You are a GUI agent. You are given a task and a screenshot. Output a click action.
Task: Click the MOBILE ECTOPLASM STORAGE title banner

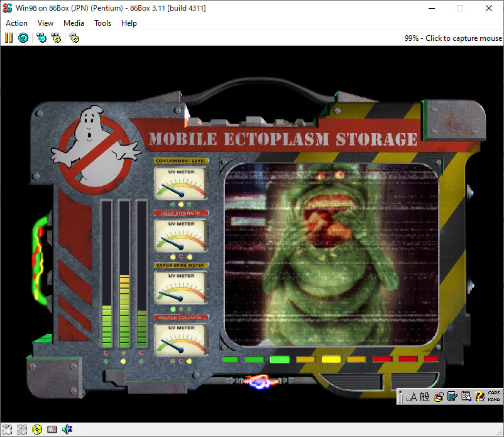point(283,139)
